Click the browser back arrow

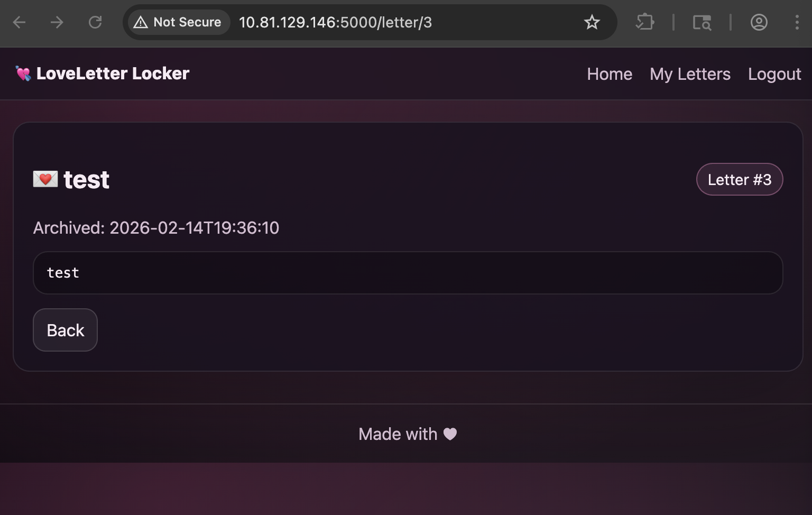click(x=20, y=22)
